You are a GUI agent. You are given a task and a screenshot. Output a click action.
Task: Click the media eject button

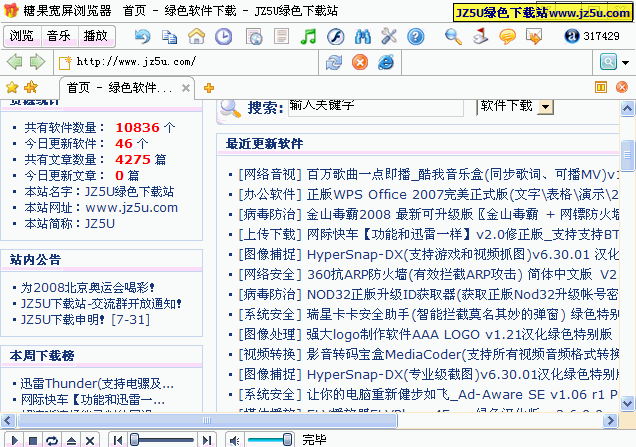point(71,441)
